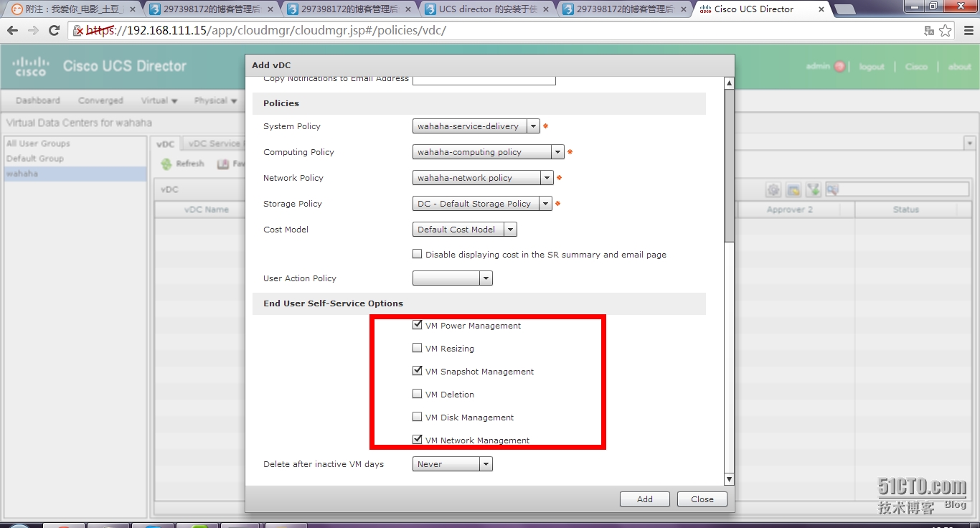Viewport: 980px width, 528px height.
Task: Click the table search input field
Action: point(904,190)
